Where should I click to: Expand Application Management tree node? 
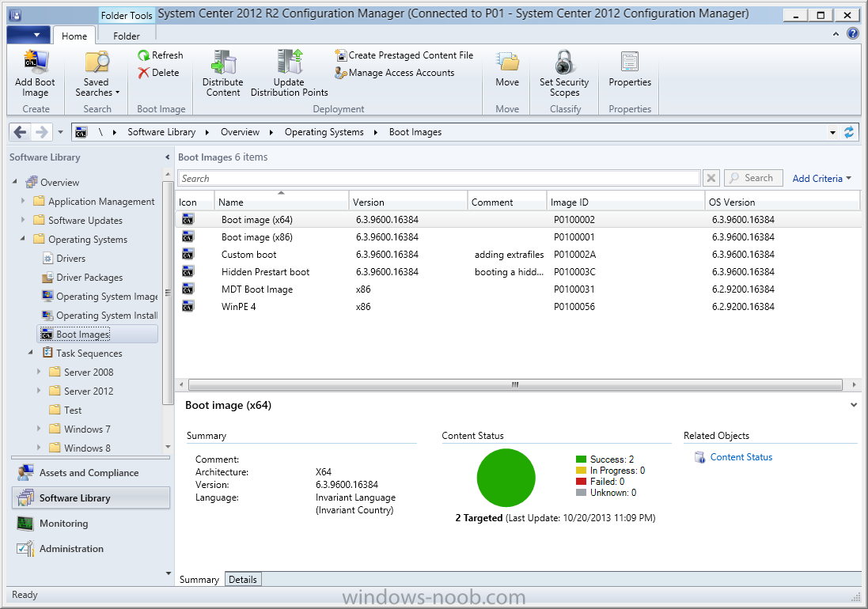[x=23, y=201]
